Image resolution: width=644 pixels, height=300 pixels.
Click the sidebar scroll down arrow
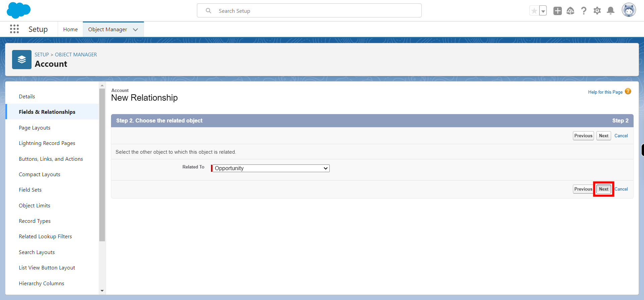coord(102,291)
